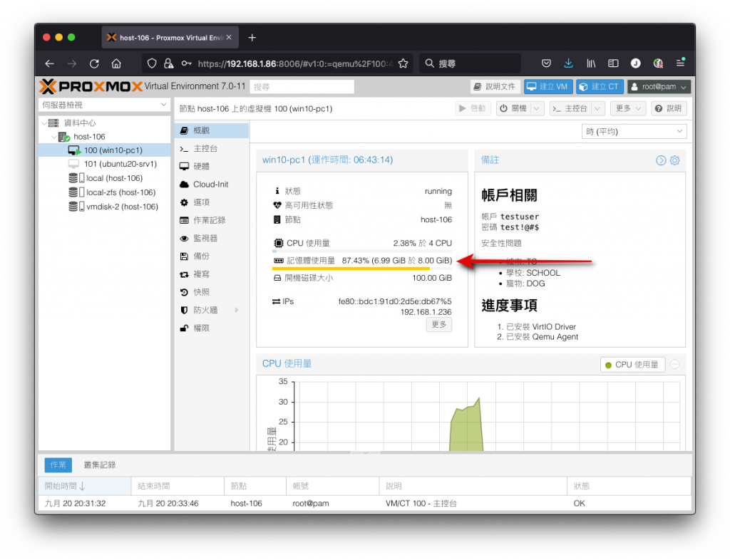
Task: Toggle the browser sidebar icon
Action: 613,63
